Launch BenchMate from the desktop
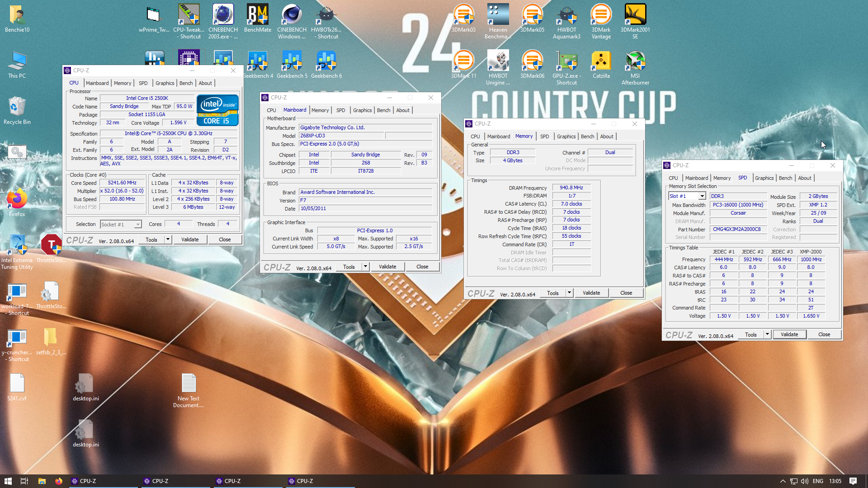The height and width of the screenshot is (488, 868). click(x=258, y=15)
